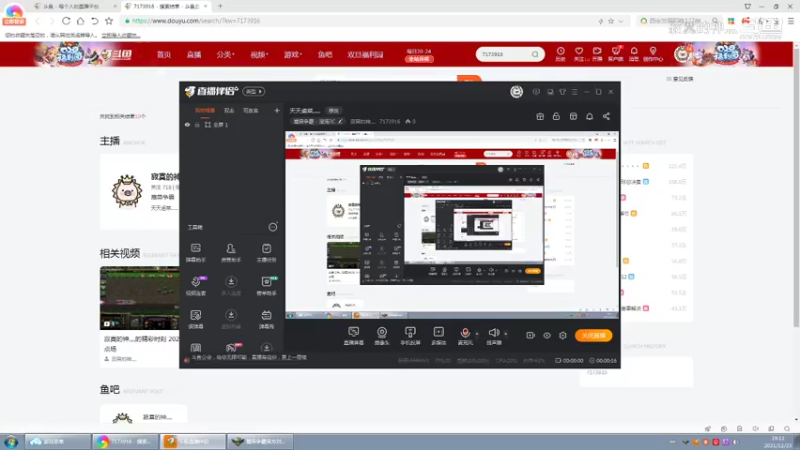Image resolution: width=800 pixels, height=450 pixels.
Task: Click the browser home icon
Action: tap(80, 21)
